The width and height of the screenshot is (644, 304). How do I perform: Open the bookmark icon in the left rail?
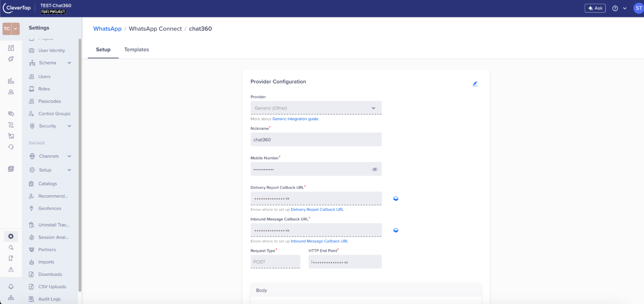point(11,258)
